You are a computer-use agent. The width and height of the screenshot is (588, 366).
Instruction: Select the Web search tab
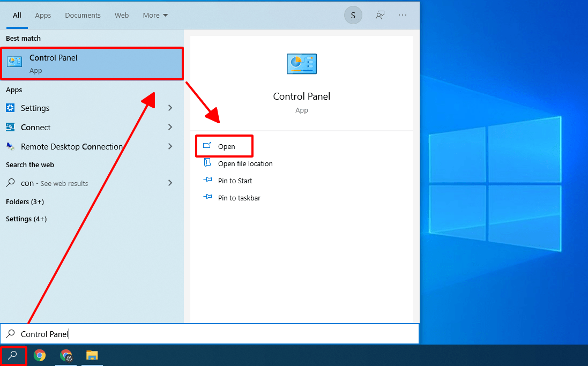point(122,16)
